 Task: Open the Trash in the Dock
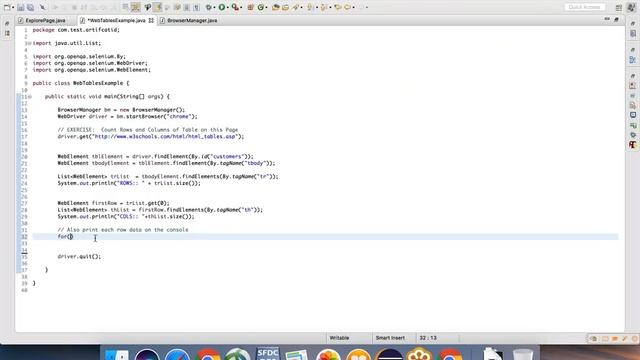click(523, 354)
